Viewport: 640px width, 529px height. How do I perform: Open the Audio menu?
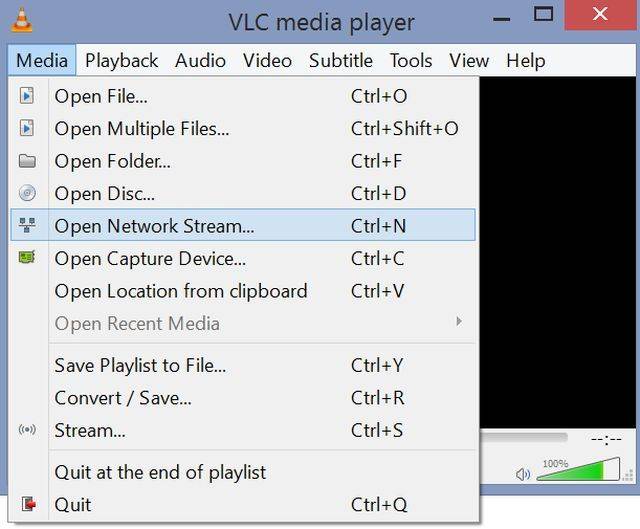point(200,60)
